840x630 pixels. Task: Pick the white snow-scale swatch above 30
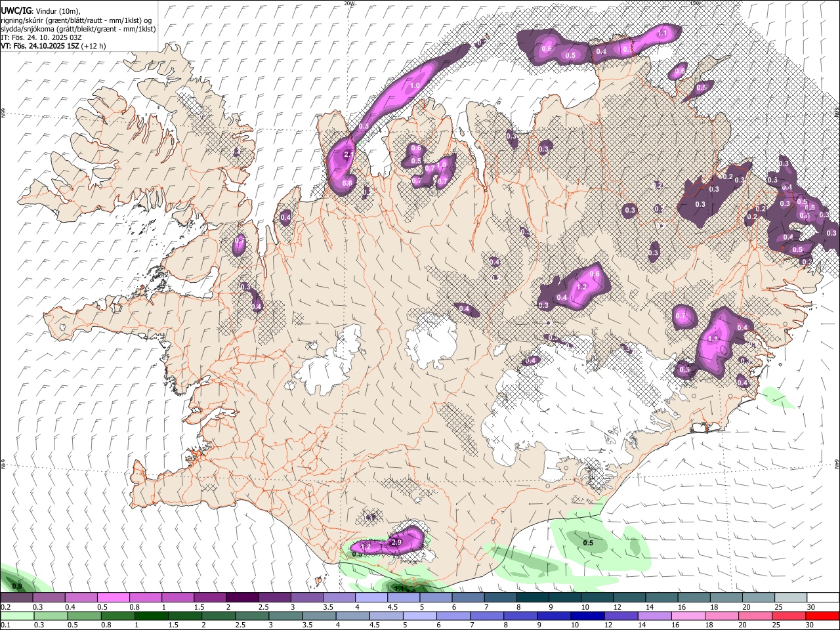pyautogui.click(x=823, y=597)
